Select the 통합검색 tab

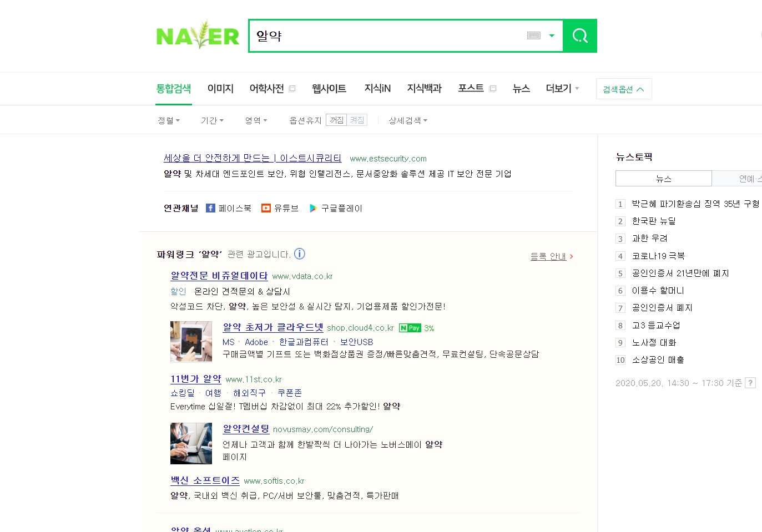(x=174, y=88)
